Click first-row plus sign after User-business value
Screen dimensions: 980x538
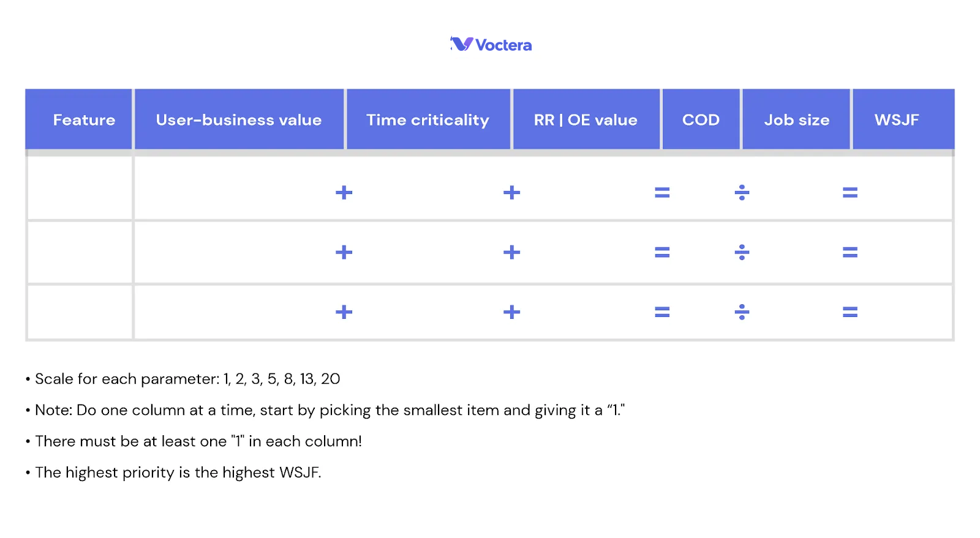(x=344, y=193)
